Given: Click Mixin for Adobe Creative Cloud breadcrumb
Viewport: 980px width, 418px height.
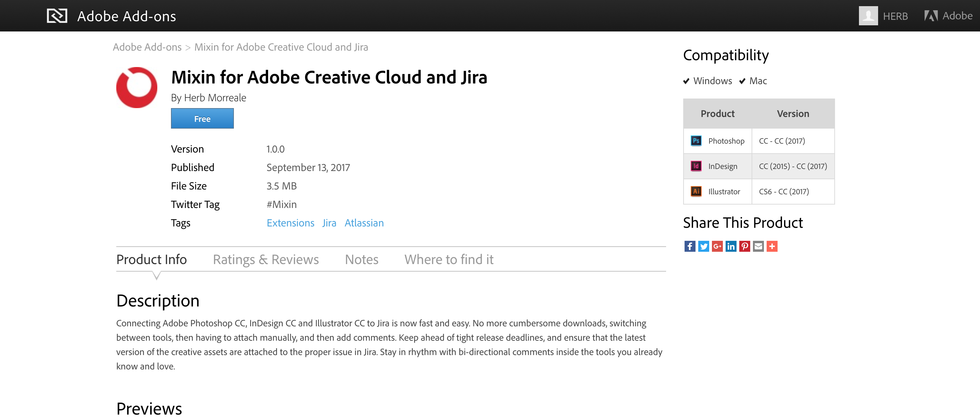Looking at the screenshot, I should coord(281,47).
